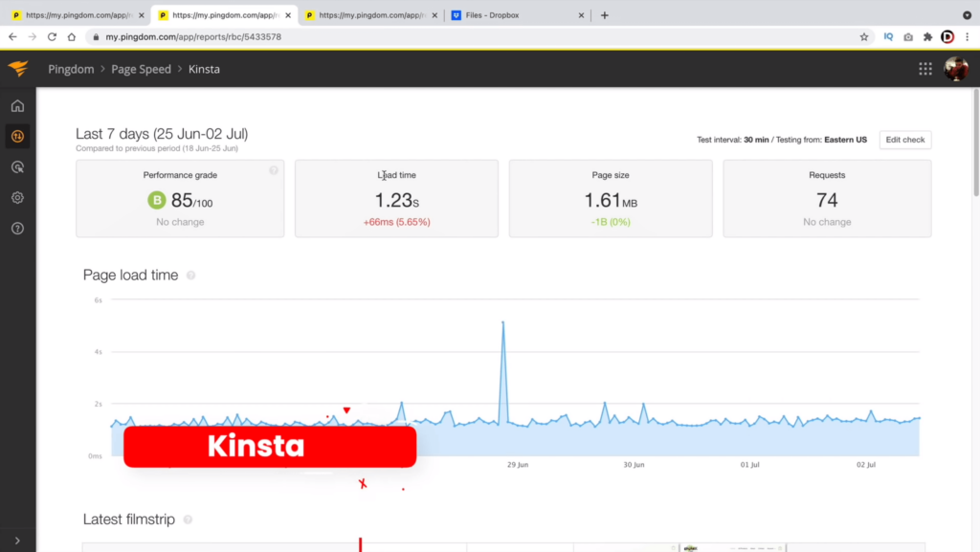Select the Uptime monitoring sidebar icon
Image resolution: width=980 pixels, height=552 pixels.
click(17, 136)
